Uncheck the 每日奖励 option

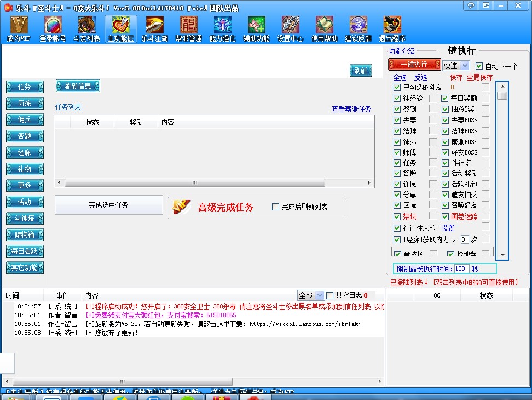coord(444,98)
